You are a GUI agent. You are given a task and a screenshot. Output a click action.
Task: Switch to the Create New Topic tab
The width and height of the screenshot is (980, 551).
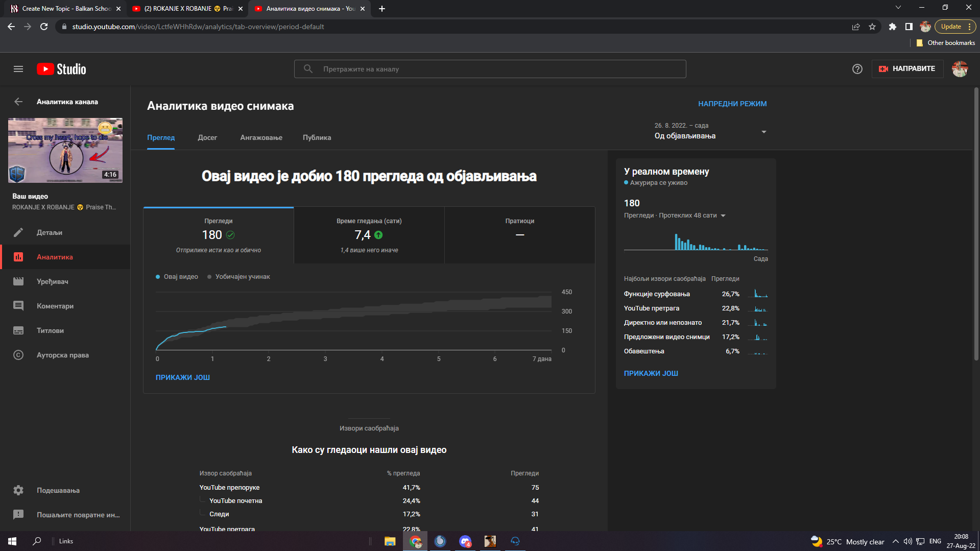pyautogui.click(x=65, y=9)
